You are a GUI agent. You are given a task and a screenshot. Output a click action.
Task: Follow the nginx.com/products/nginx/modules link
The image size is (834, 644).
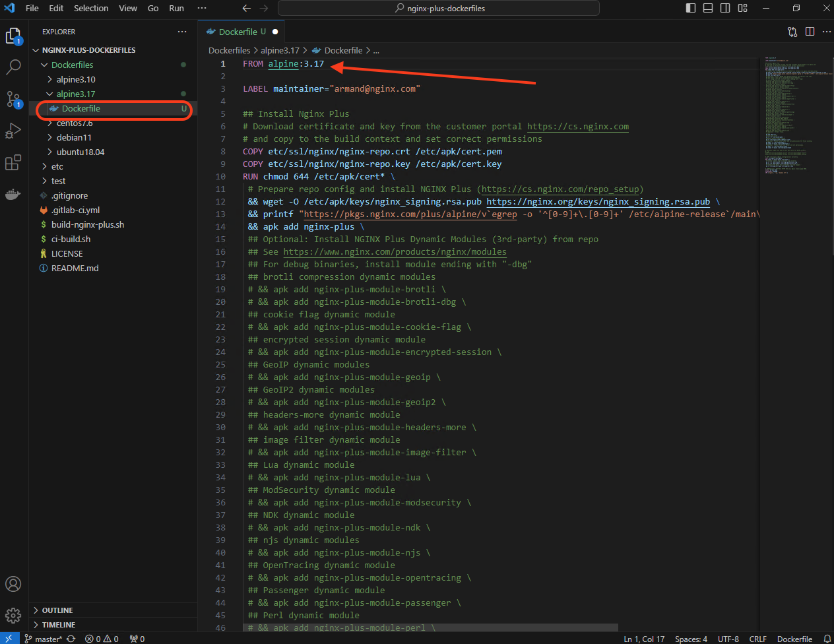click(x=395, y=251)
